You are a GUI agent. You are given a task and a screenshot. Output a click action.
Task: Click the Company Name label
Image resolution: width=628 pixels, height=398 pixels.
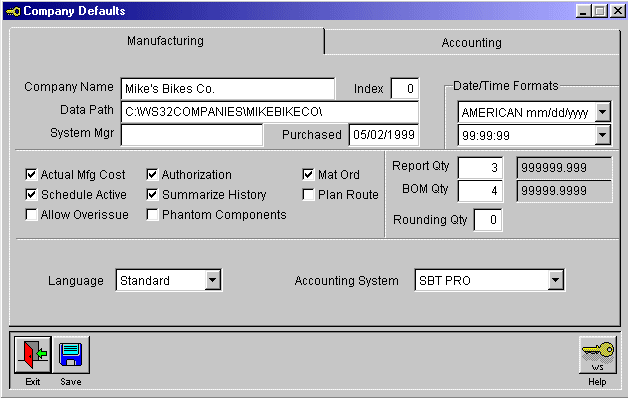(x=68, y=87)
